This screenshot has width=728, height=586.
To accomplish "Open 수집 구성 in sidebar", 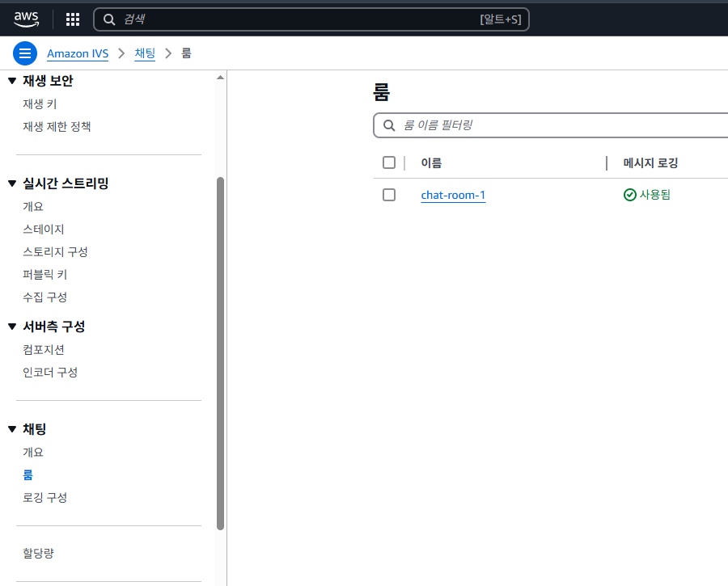I will [45, 297].
